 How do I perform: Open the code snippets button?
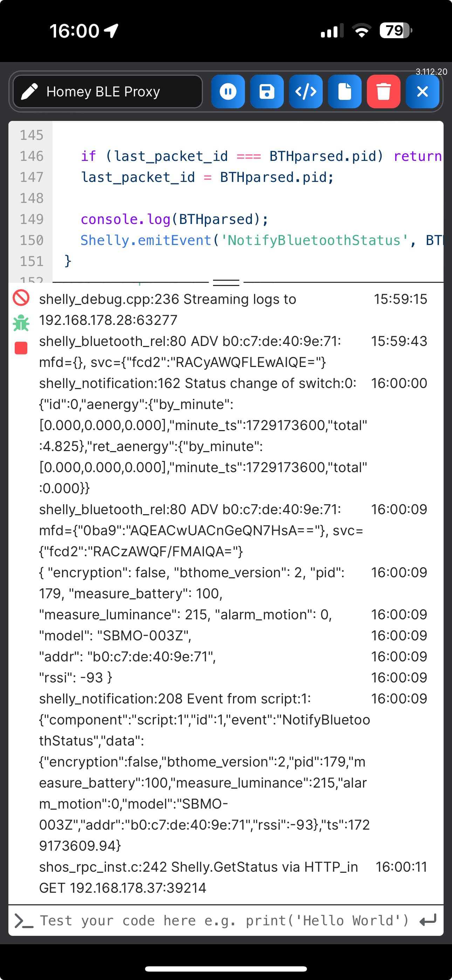306,92
